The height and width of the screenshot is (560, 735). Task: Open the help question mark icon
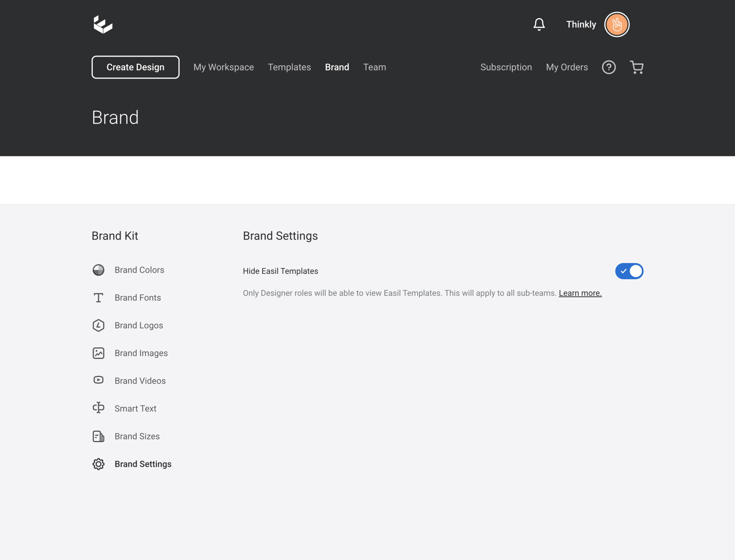(609, 67)
